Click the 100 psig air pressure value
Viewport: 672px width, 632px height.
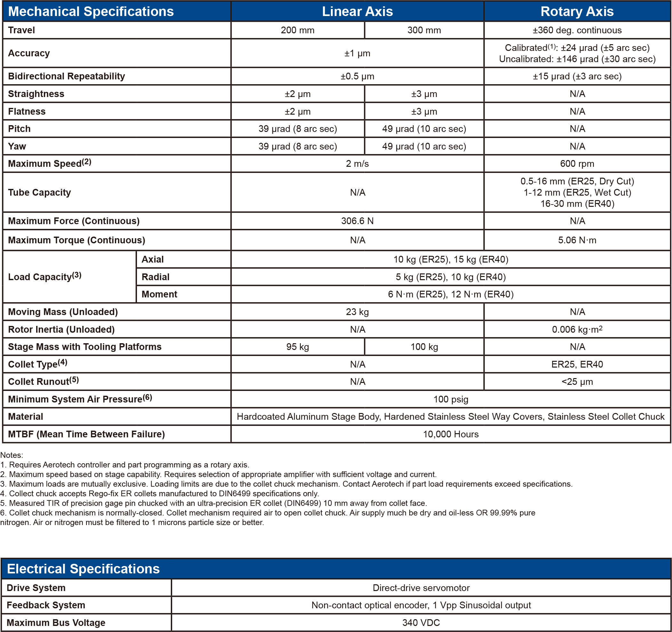point(451,399)
